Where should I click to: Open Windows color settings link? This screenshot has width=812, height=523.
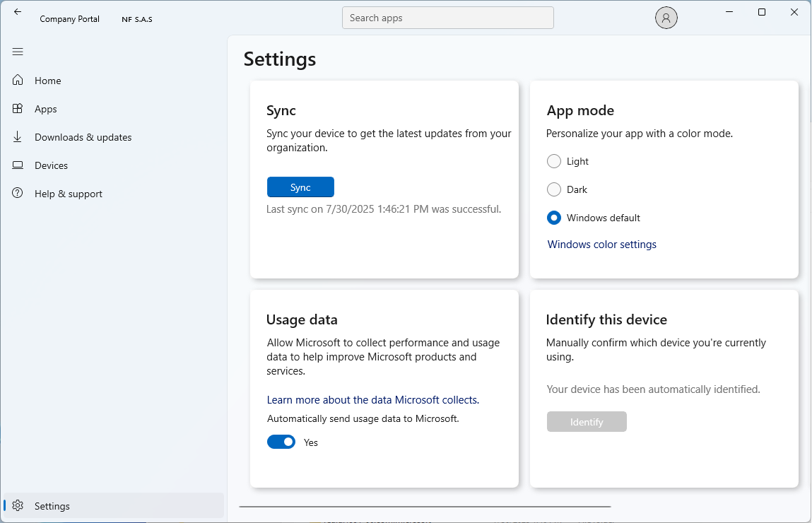tap(601, 245)
